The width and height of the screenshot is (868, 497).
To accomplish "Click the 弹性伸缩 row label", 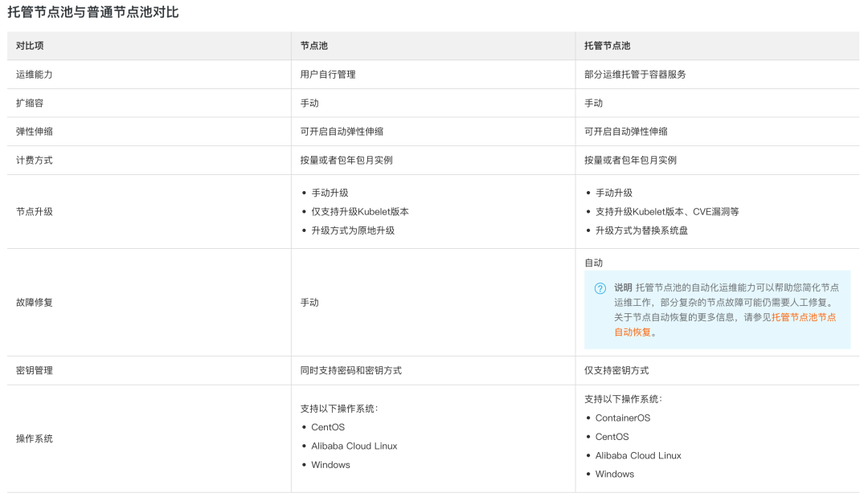I will pyautogui.click(x=35, y=131).
